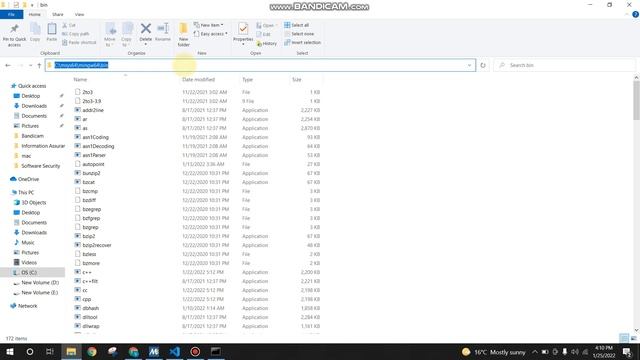The height and width of the screenshot is (360, 640).
Task: Click Select all in ribbon
Action: [x=297, y=25]
